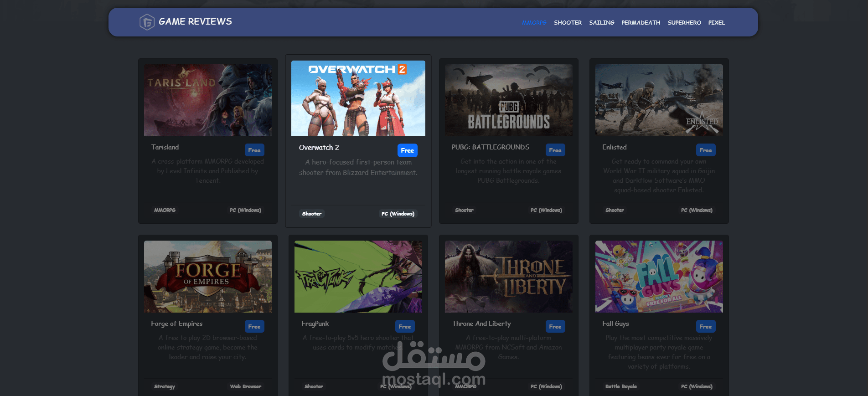This screenshot has width=868, height=396.
Task: Click the Forge of Empires description text
Action: coord(208,347)
